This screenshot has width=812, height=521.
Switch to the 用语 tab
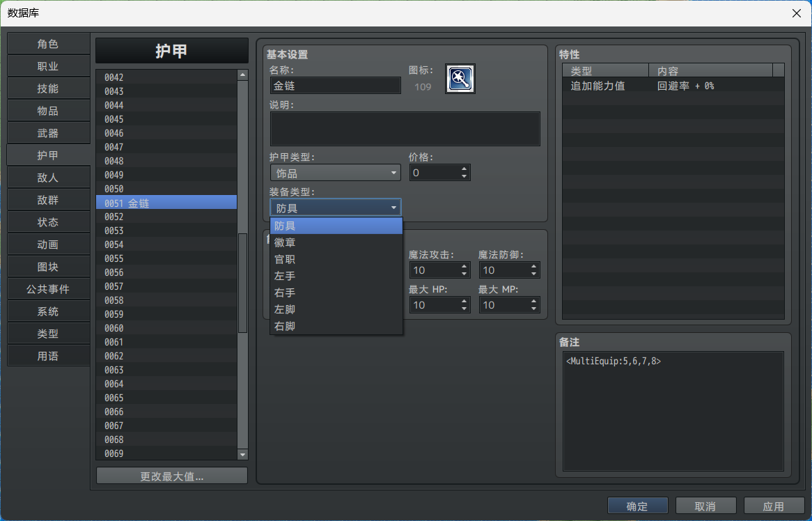coord(48,356)
